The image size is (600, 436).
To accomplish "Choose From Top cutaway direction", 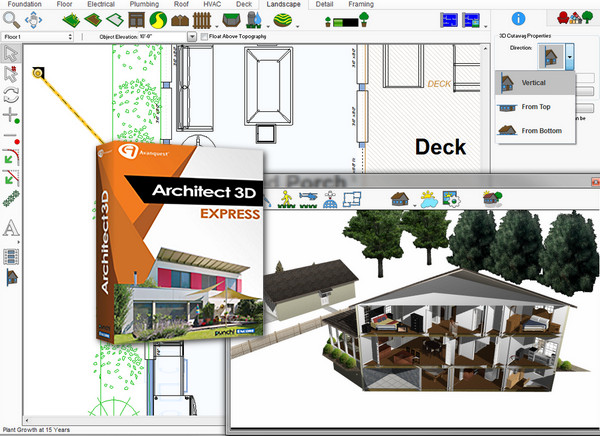I will pyautogui.click(x=538, y=105).
